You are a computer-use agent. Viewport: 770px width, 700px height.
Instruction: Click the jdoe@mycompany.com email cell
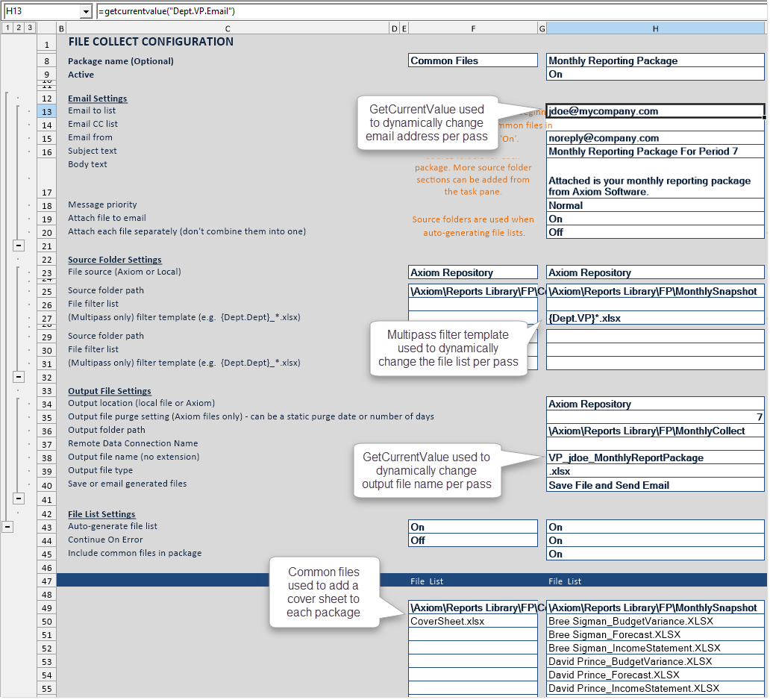[x=655, y=111]
